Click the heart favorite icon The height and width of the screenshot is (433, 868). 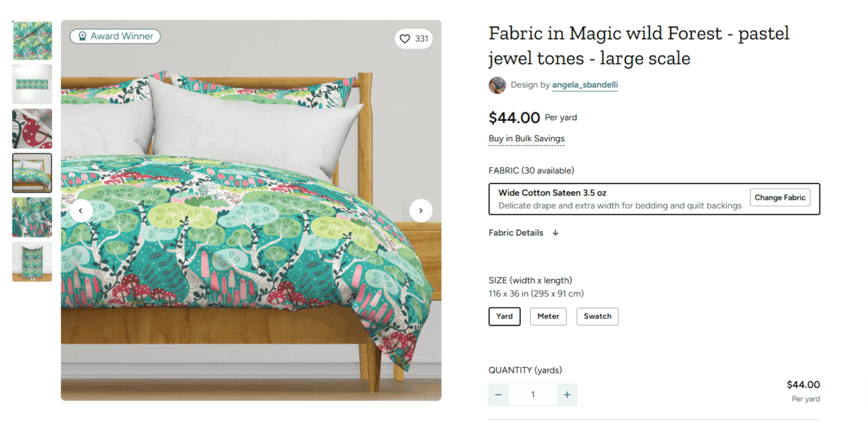405,39
